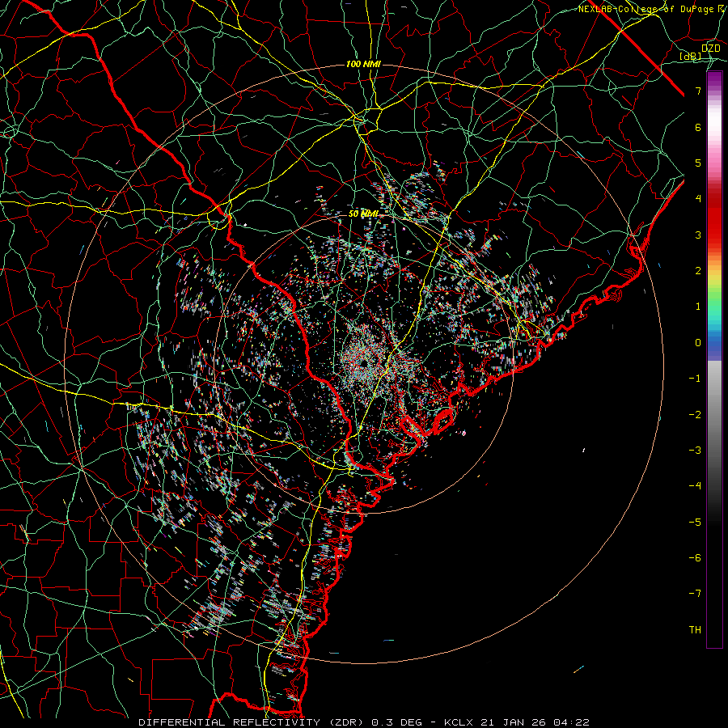Select the 2 value on the color scale
Screen dimensions: 728x728
698,271
